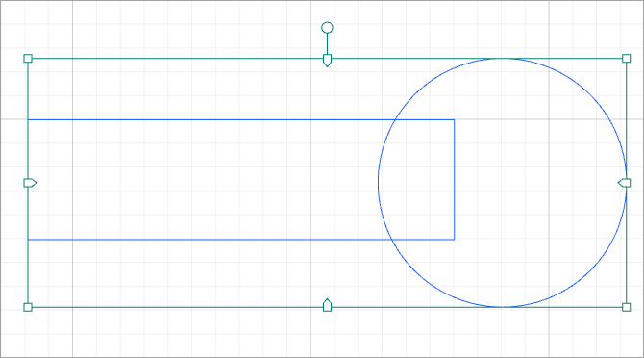Select the top-left corner resize handle

[28, 59]
